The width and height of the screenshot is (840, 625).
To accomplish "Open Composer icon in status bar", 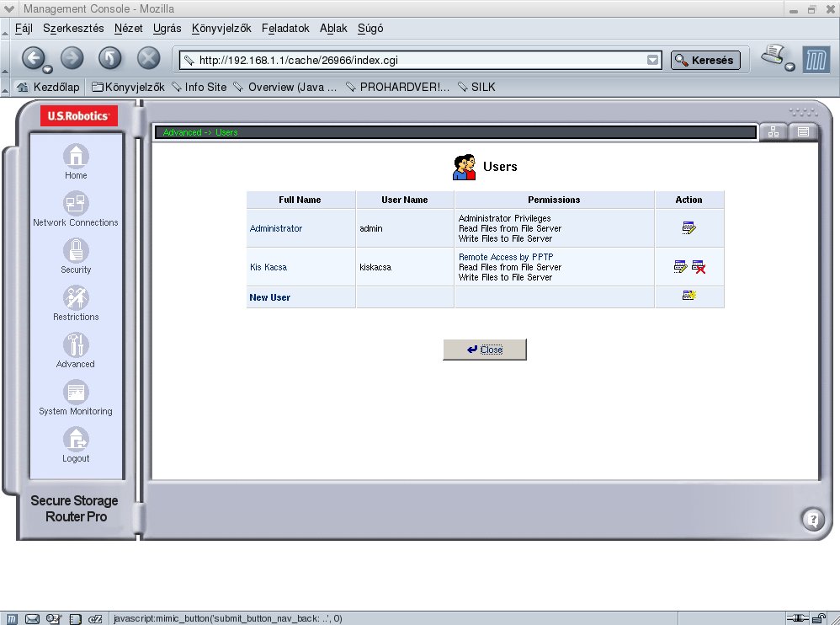I will click(x=54, y=618).
